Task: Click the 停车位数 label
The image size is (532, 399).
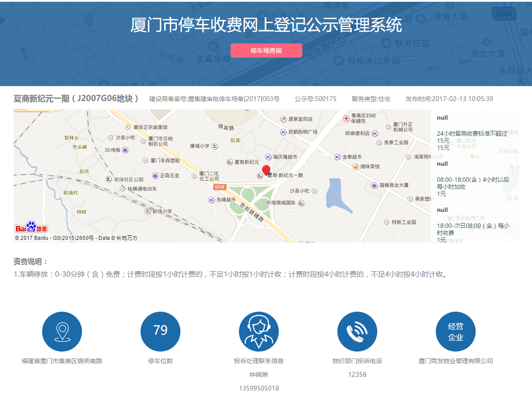Action: click(x=160, y=361)
